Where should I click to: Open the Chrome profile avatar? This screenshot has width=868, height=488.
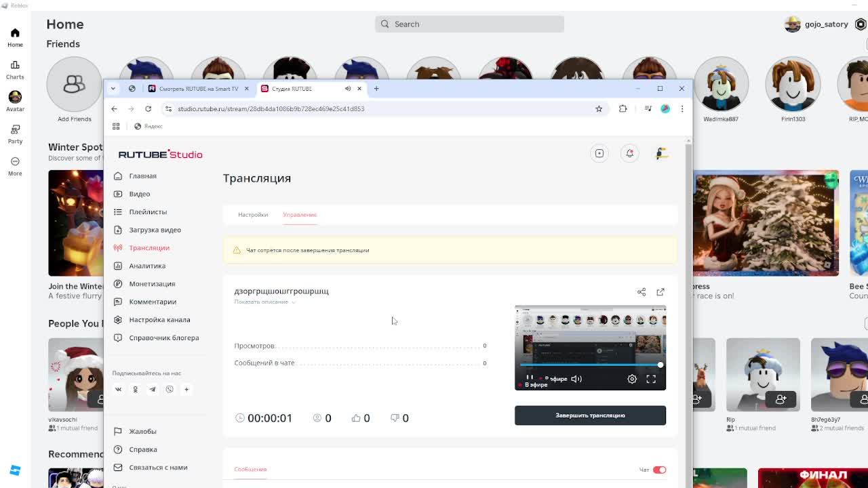click(x=665, y=108)
